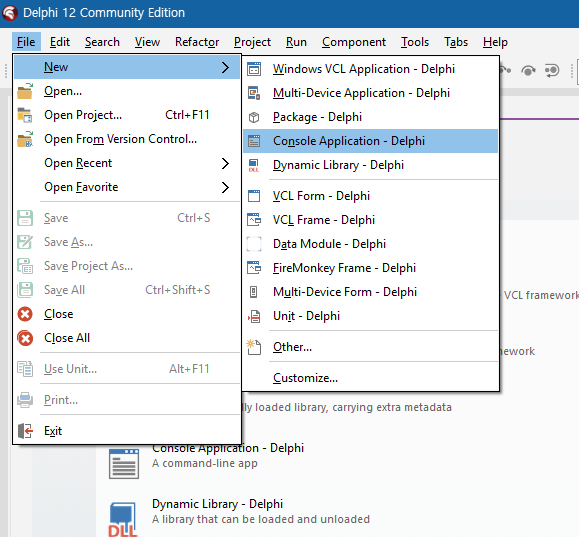Click the Open folder icon
Viewport: 579px width, 537px height.
(25, 91)
